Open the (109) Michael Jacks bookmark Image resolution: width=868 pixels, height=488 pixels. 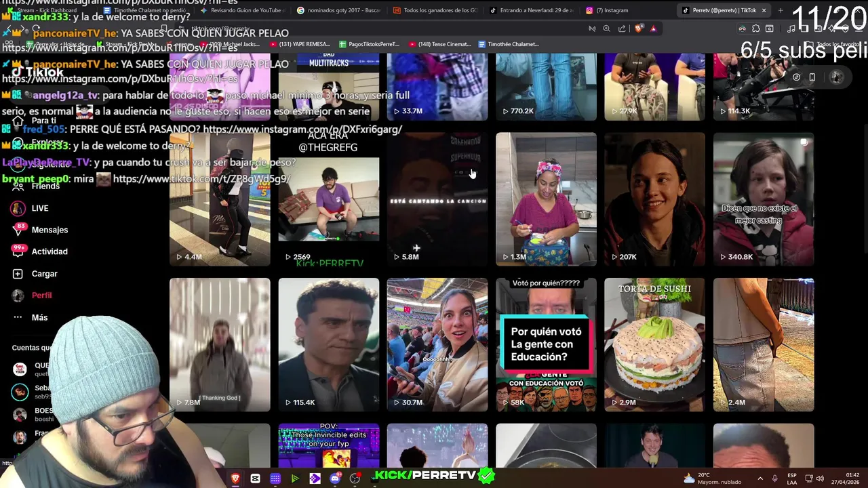click(231, 44)
